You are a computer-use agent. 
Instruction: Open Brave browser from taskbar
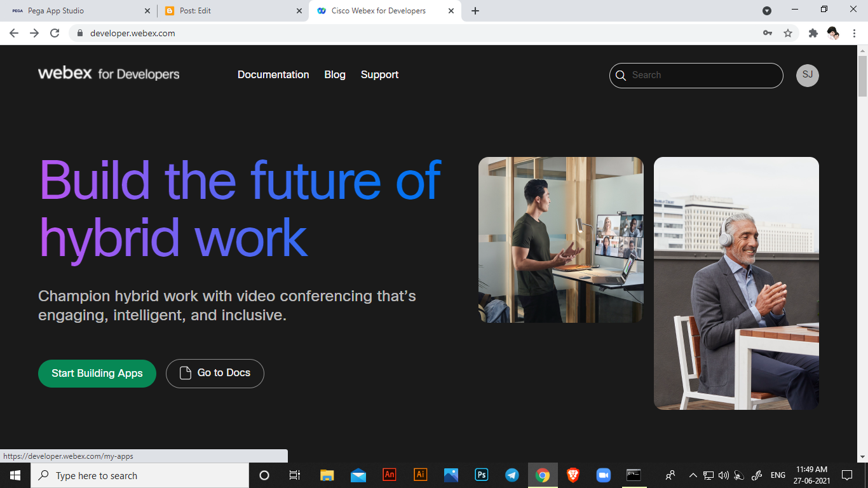(573, 475)
